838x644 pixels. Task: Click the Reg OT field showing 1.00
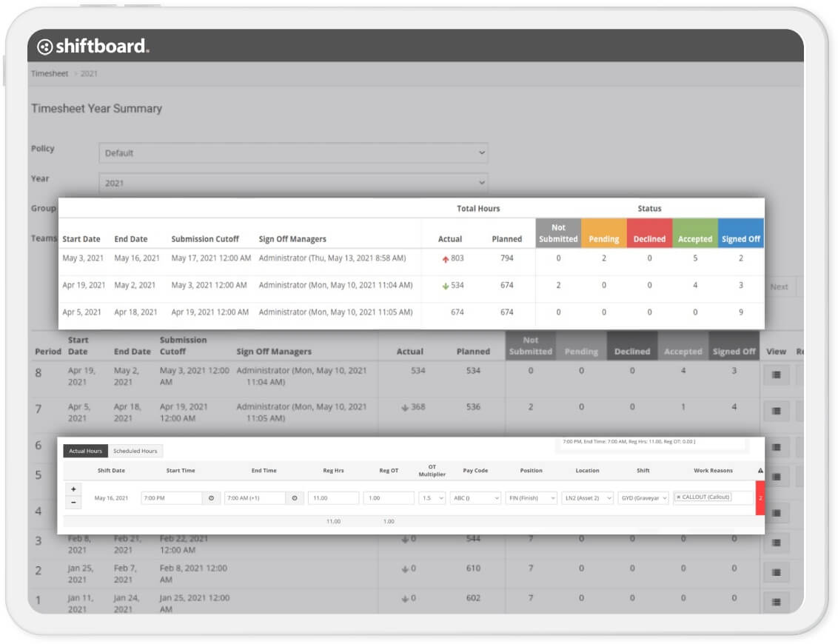click(389, 498)
